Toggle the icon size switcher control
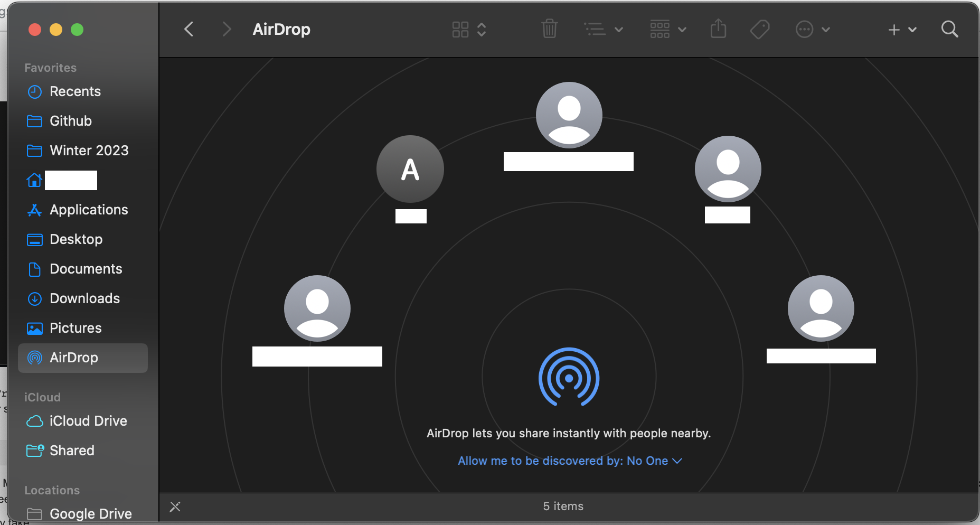 point(468,29)
